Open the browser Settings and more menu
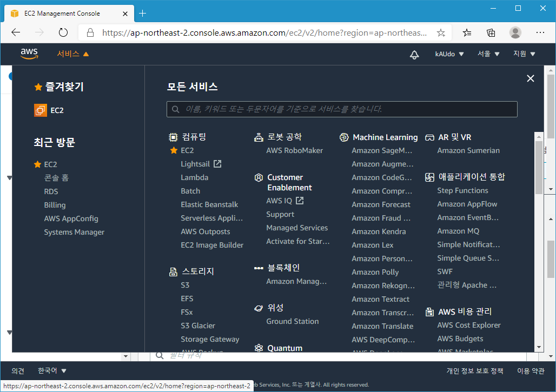556x392 pixels. click(540, 32)
